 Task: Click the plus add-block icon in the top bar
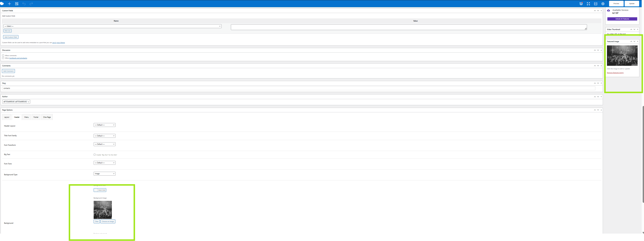coord(9,4)
